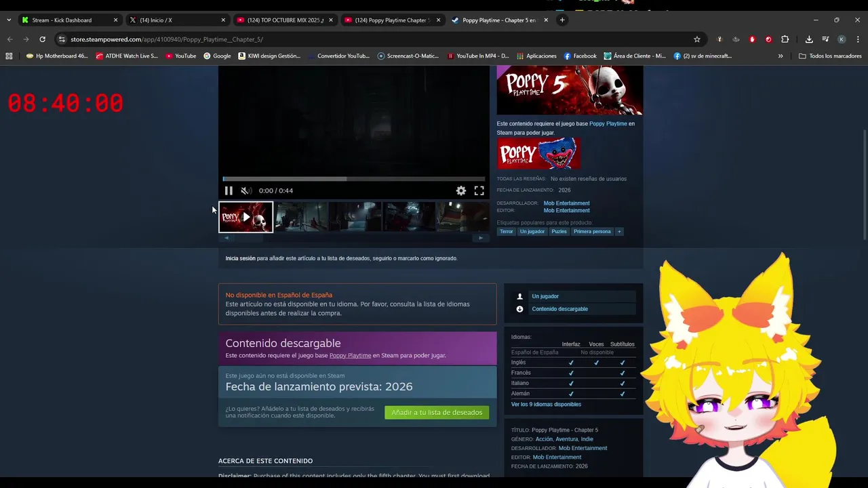Reload the current page
This screenshot has height=488, width=868.
[42, 39]
